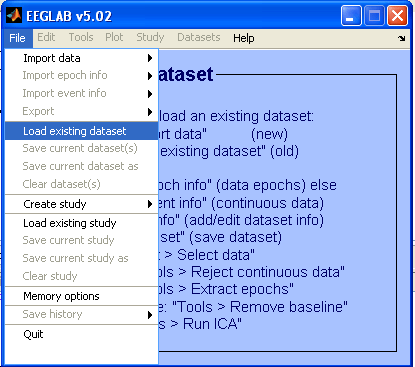Expand the Export submenu arrow
This screenshot has width=415, height=367.
click(x=150, y=112)
